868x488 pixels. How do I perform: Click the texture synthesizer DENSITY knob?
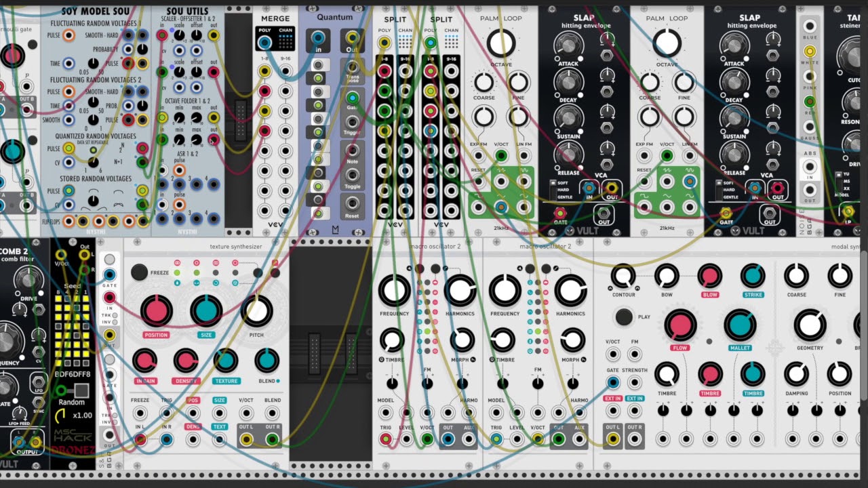pyautogui.click(x=186, y=361)
